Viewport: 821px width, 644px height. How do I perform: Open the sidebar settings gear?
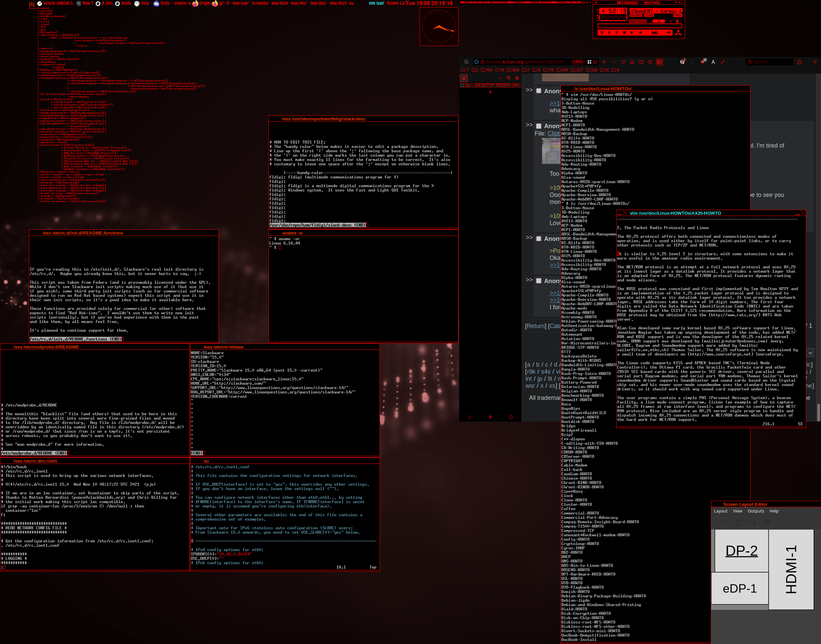click(517, 78)
